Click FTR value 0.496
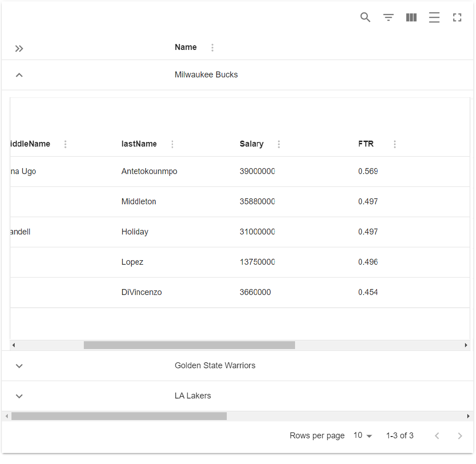This screenshot has height=464, width=476. 368,262
